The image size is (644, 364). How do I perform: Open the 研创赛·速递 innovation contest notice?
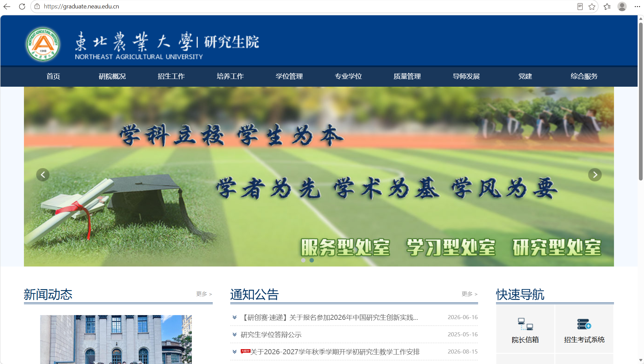tap(329, 317)
